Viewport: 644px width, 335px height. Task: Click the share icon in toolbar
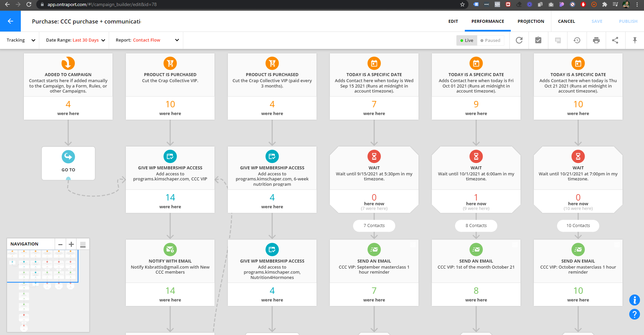click(x=615, y=40)
